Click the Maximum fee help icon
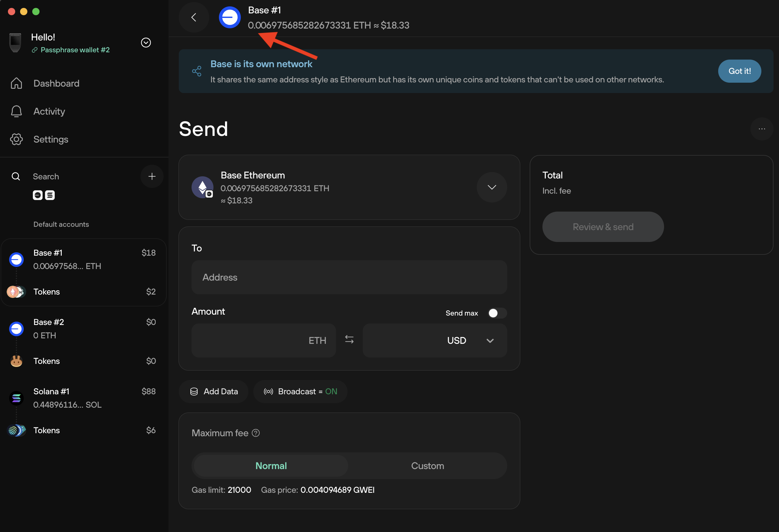 [x=256, y=433]
